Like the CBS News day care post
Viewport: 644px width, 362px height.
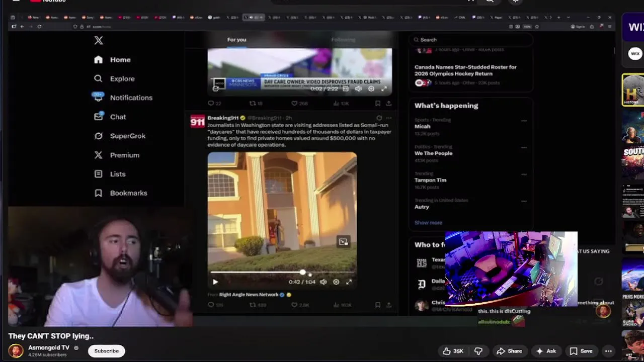pyautogui.click(x=294, y=103)
